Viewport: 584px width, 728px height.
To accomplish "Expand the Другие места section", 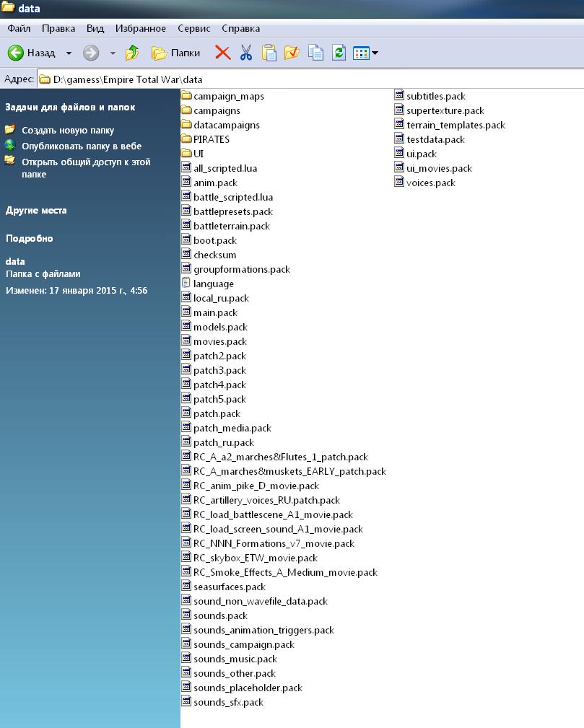I will pos(36,211).
